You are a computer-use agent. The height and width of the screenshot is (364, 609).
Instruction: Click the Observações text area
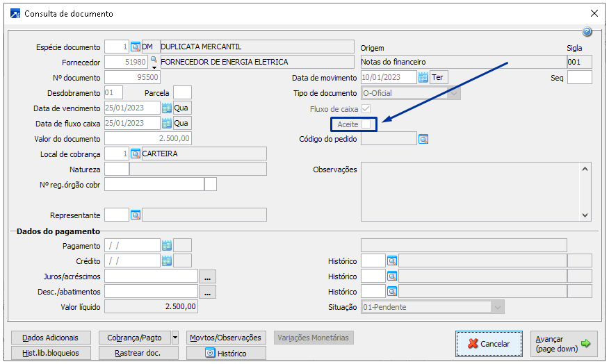click(471, 192)
